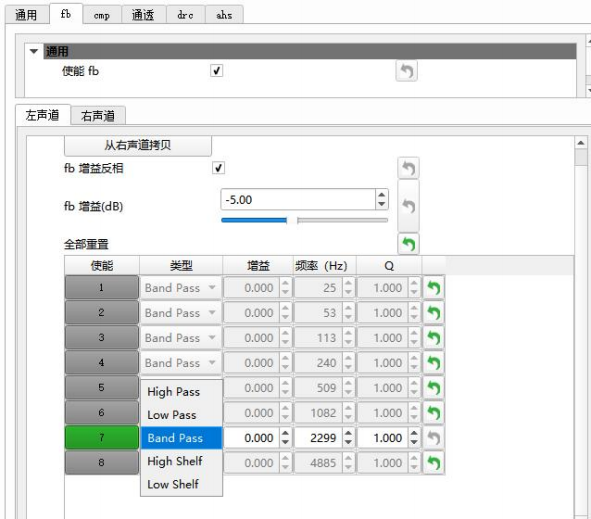591x519 pixels.
Task: Click the gray reset arrow on row 7
Action: (434, 438)
